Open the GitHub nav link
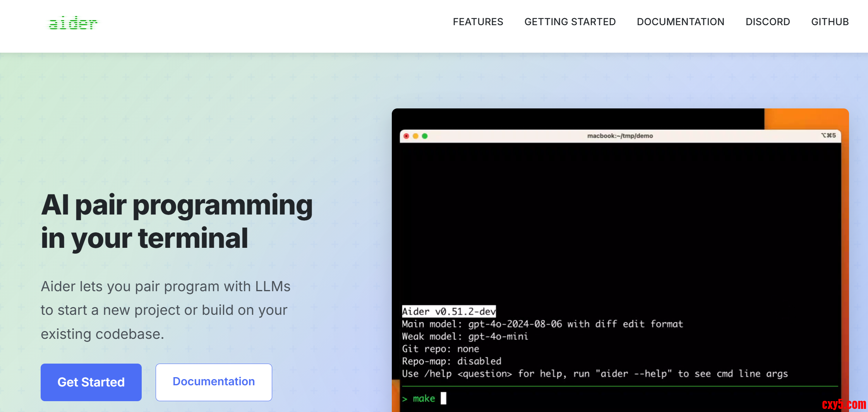This screenshot has height=412, width=868. pos(830,22)
